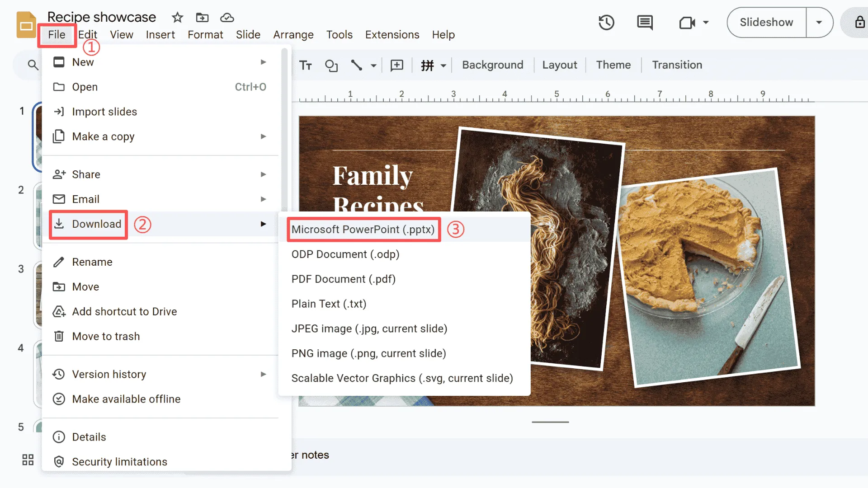The height and width of the screenshot is (488, 868).
Task: Open the View menu
Action: (x=122, y=35)
